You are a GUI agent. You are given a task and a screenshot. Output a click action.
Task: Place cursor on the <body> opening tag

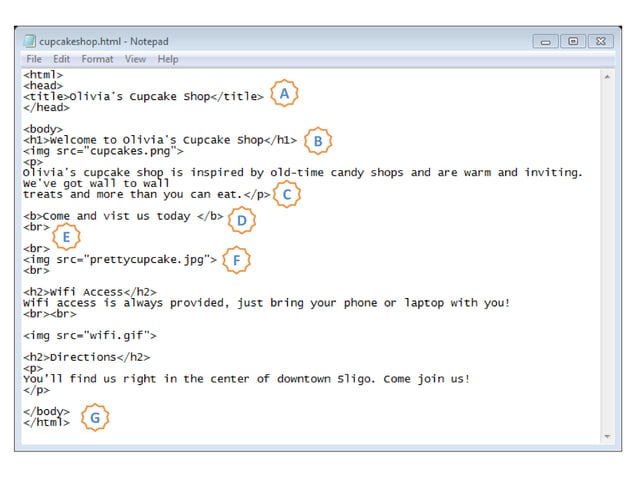(43, 129)
